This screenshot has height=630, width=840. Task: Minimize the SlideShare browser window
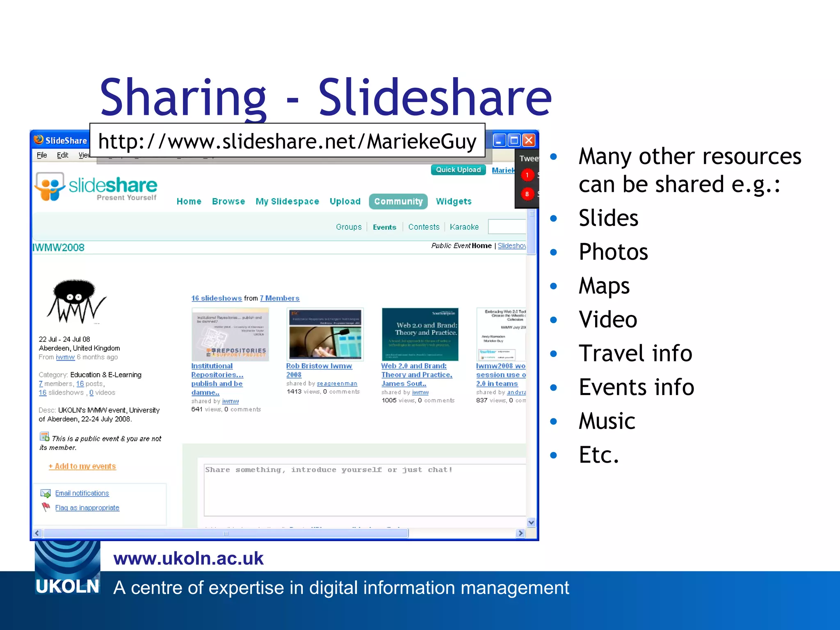499,141
